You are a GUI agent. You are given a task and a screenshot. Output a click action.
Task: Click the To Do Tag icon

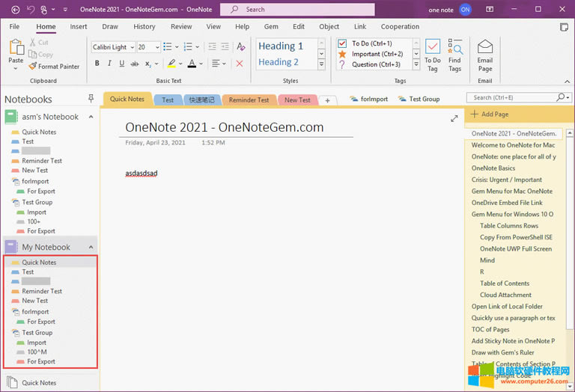(x=432, y=54)
